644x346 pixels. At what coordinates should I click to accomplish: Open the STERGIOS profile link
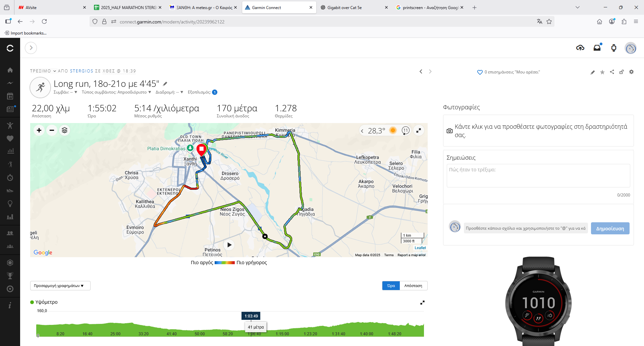coord(82,71)
